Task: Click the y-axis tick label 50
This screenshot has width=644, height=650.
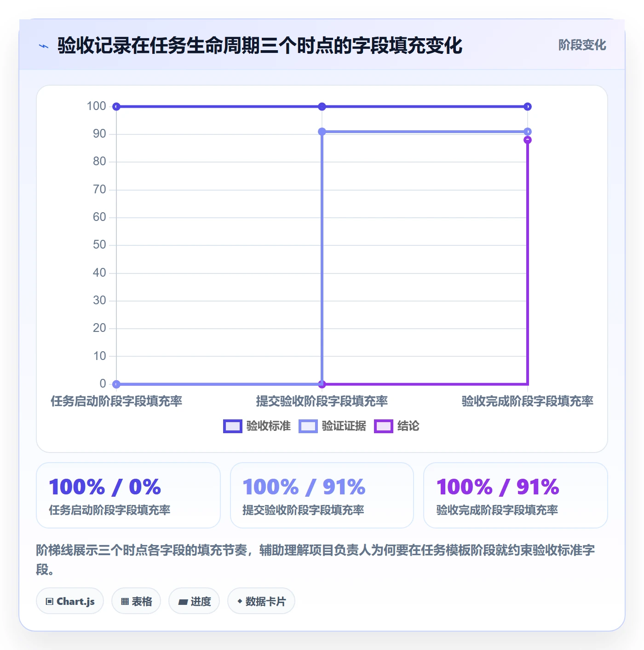Action: click(x=99, y=245)
